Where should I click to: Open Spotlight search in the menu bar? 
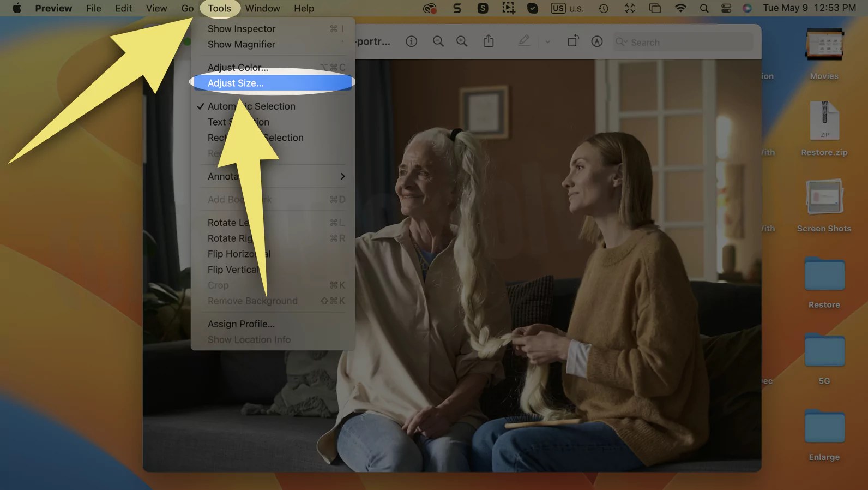[704, 8]
